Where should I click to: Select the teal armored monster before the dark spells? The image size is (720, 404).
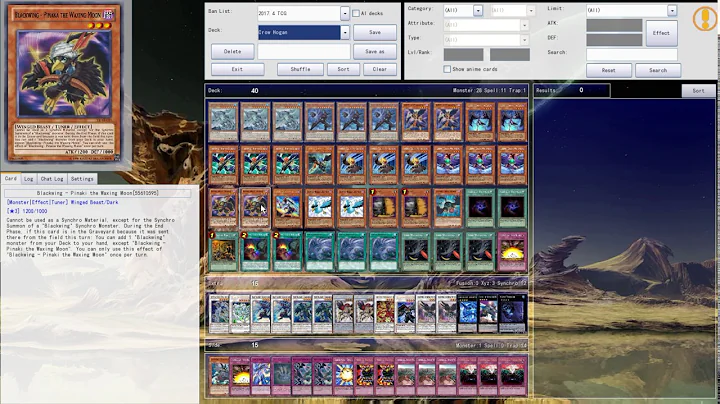448,208
